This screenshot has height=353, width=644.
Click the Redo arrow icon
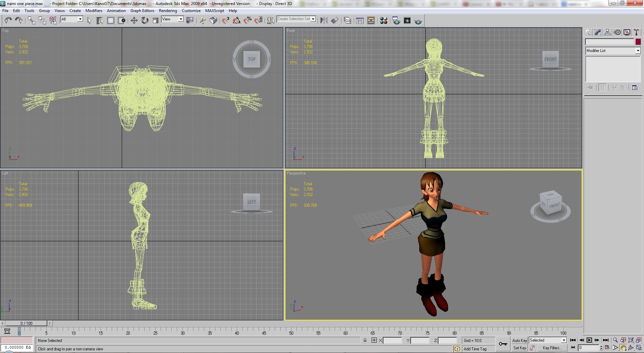19,21
